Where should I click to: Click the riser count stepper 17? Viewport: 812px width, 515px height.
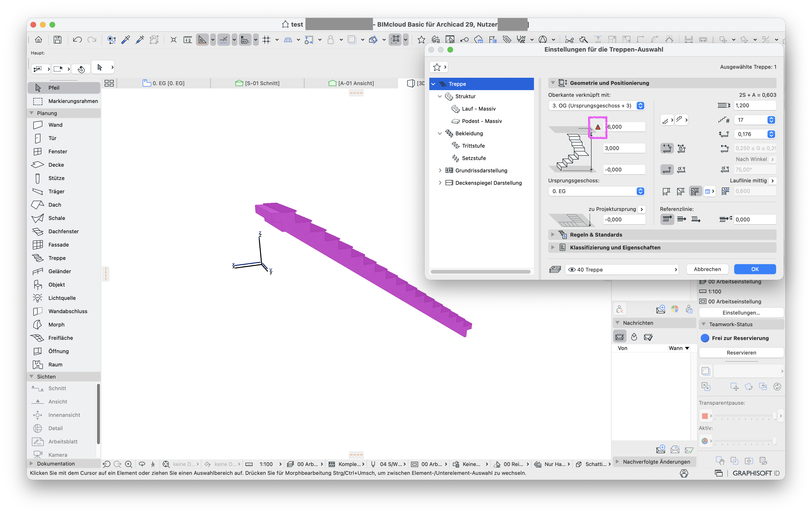(x=771, y=120)
